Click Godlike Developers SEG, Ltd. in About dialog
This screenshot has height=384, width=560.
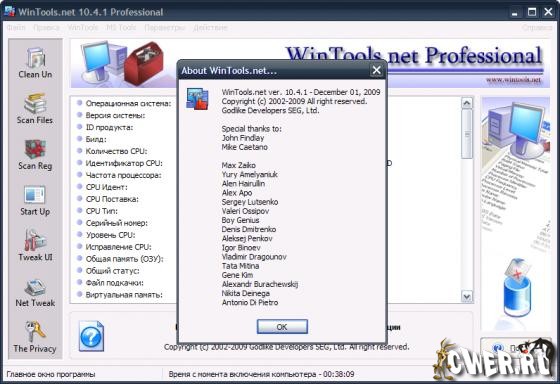pos(270,110)
